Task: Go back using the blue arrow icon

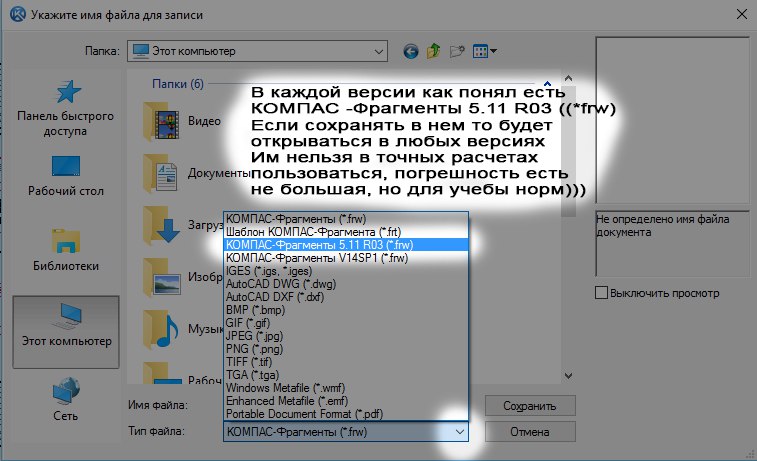Action: click(x=411, y=51)
